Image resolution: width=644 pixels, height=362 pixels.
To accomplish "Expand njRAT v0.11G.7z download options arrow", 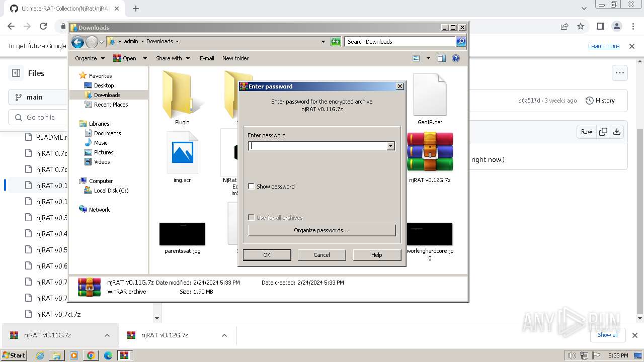I will pyautogui.click(x=107, y=335).
